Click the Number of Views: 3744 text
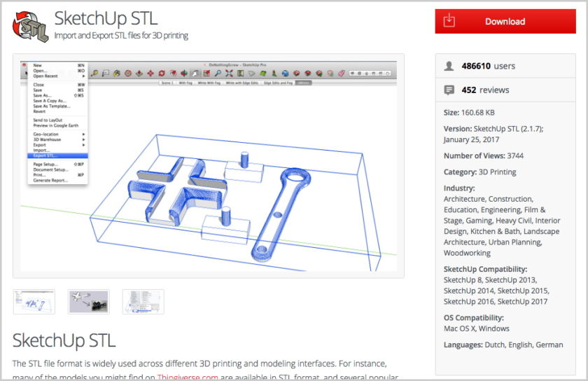The width and height of the screenshot is (588, 381). pos(484,155)
